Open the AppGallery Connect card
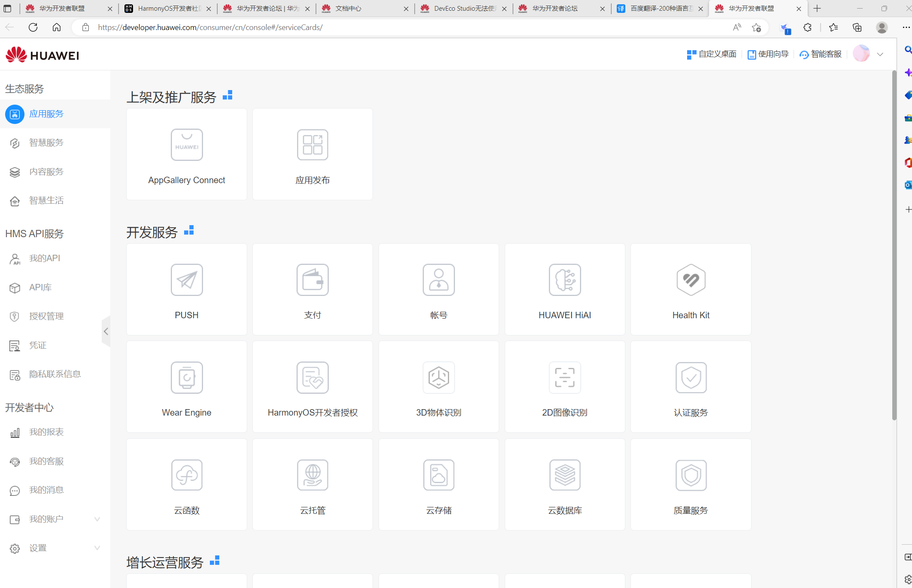Image resolution: width=912 pixels, height=588 pixels. tap(186, 154)
